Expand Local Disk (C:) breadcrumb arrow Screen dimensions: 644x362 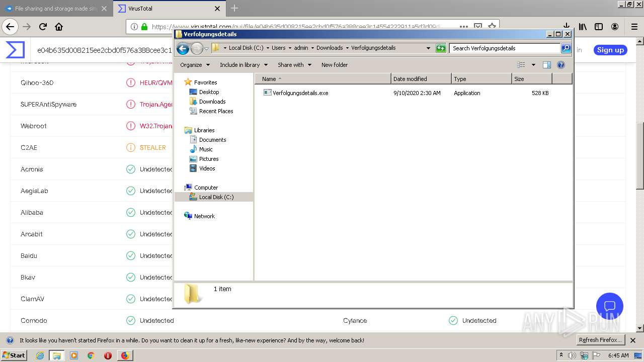point(268,48)
